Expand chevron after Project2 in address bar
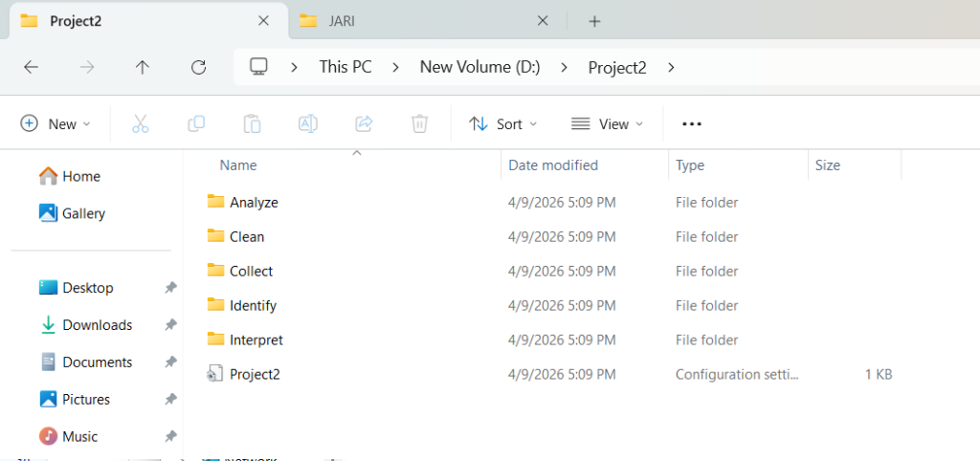The width and height of the screenshot is (980, 461). point(671,67)
